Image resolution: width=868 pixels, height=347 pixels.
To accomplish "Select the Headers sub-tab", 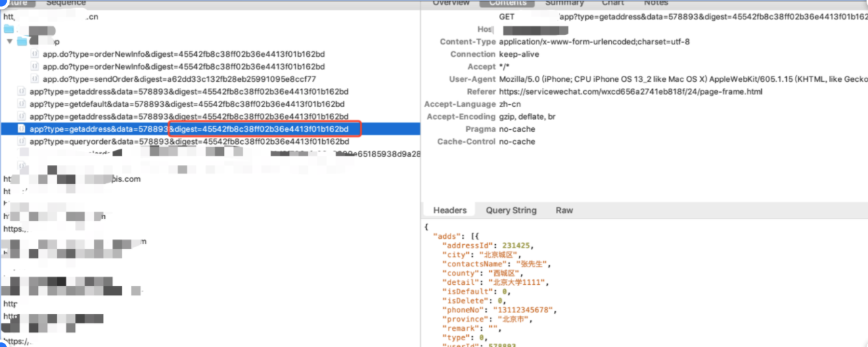I will 450,210.
